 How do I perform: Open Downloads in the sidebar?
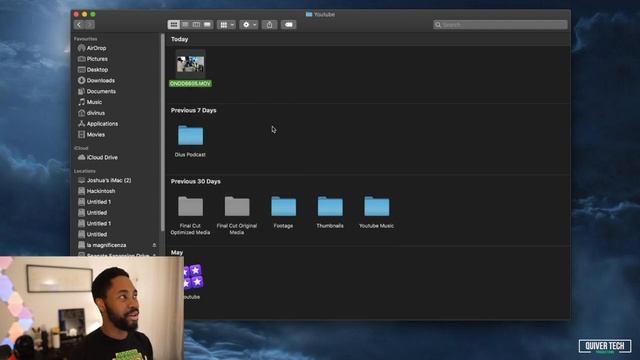[x=96, y=80]
